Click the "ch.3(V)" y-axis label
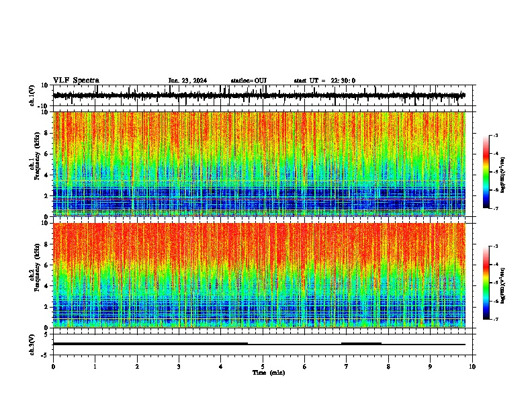532x411 pixels. (x=32, y=345)
